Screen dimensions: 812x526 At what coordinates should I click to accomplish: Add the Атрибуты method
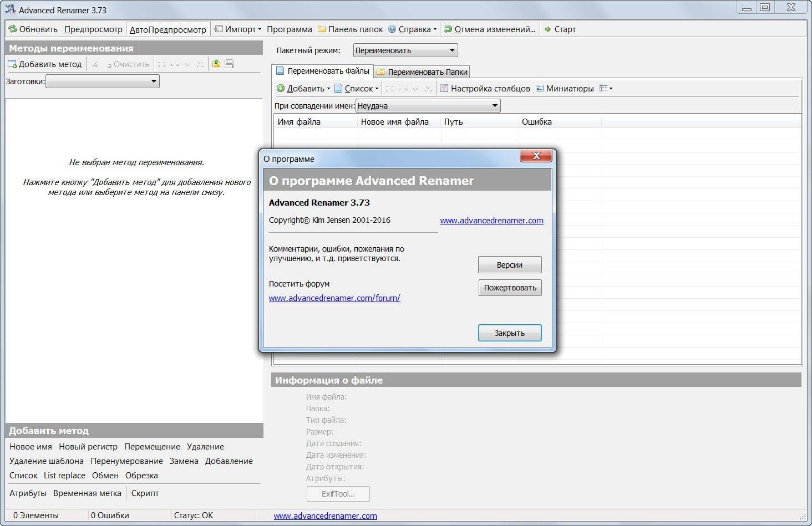tap(28, 493)
